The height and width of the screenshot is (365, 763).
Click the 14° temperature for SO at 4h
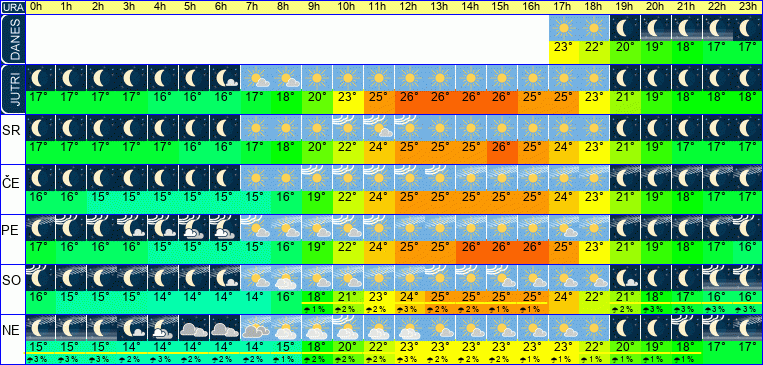pyautogui.click(x=163, y=295)
